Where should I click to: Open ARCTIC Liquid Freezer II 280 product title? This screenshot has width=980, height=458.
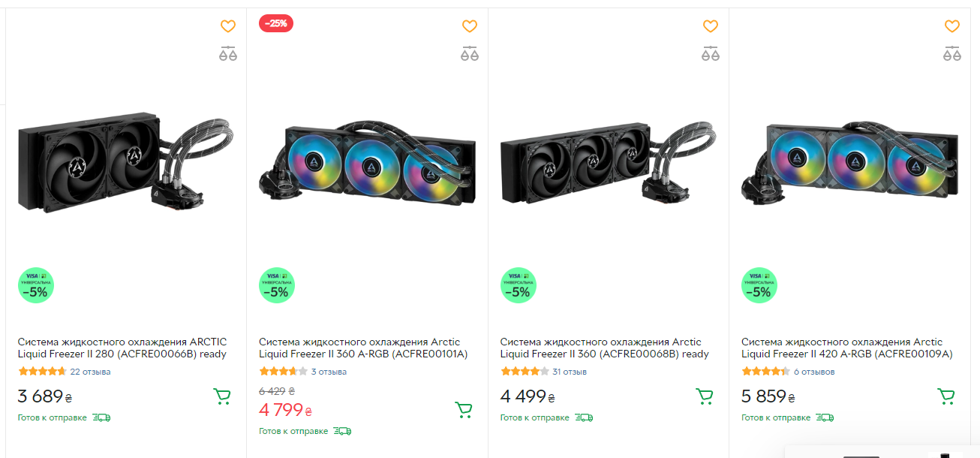click(122, 348)
